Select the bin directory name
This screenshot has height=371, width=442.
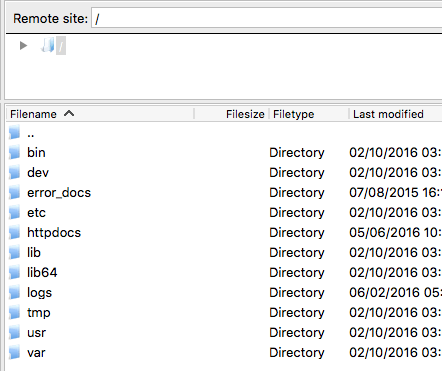click(x=36, y=152)
